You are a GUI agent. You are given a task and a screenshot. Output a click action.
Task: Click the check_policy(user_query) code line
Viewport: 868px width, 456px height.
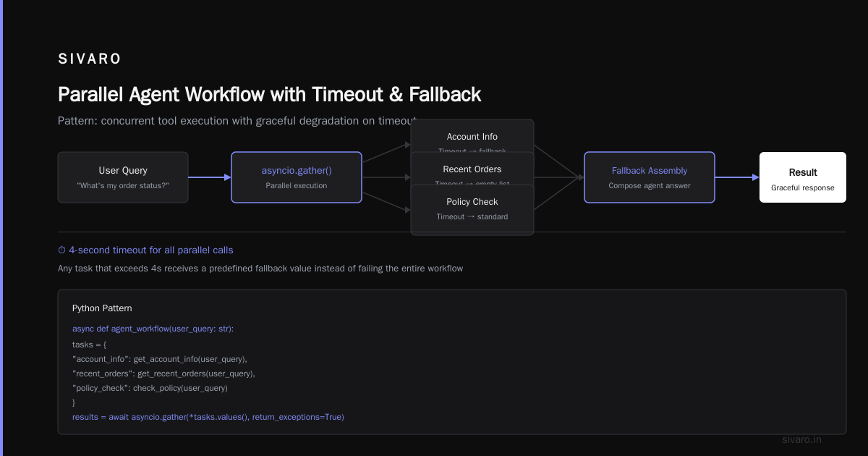[x=150, y=388]
